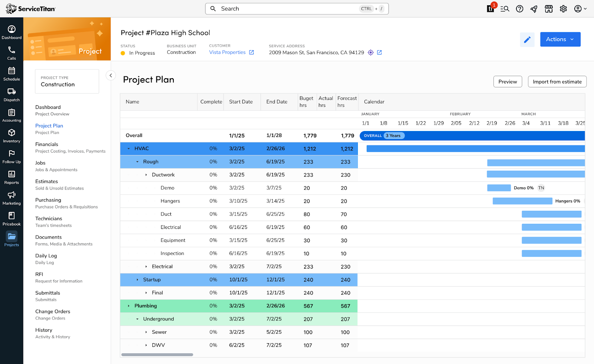Click the Overall 3 Years timeline bar
The image size is (594, 364).
coord(472,136)
